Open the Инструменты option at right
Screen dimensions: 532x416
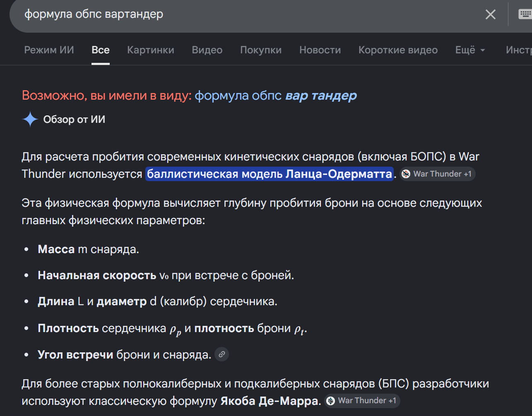(519, 50)
